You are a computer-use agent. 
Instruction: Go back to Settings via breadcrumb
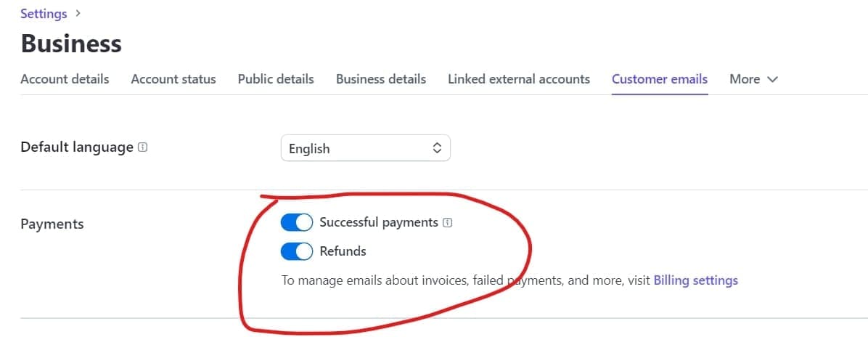pyautogui.click(x=44, y=13)
